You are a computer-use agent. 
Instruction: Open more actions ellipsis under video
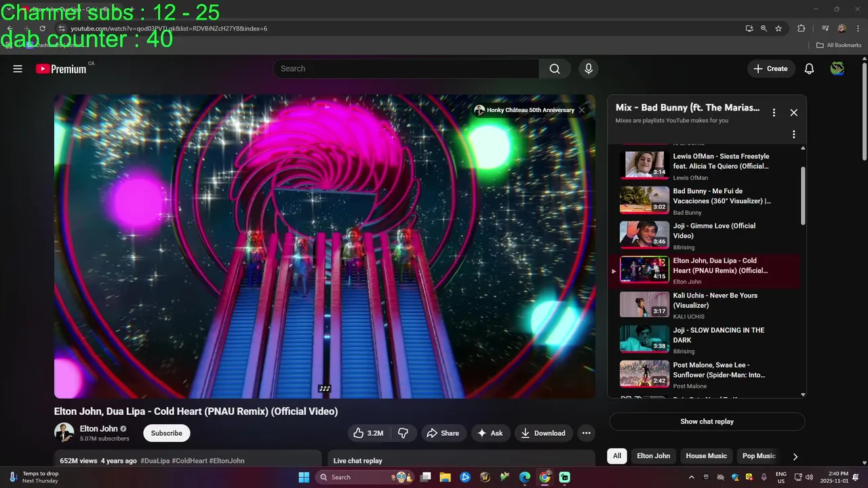(x=587, y=433)
